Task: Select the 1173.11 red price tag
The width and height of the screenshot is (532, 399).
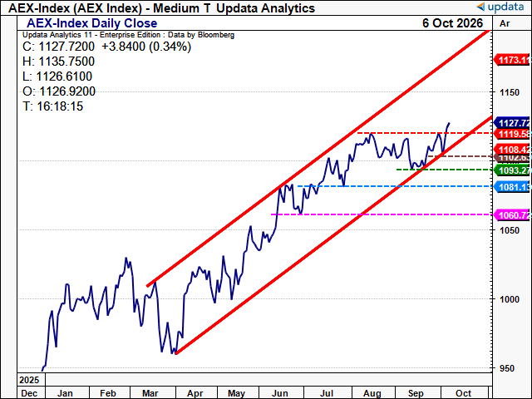Action: (512, 60)
